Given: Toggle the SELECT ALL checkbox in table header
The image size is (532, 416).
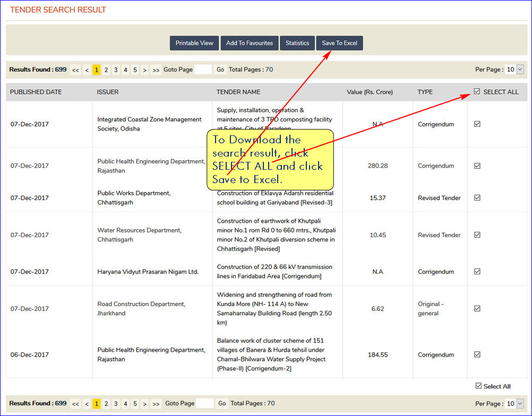Looking at the screenshot, I should coord(477,91).
